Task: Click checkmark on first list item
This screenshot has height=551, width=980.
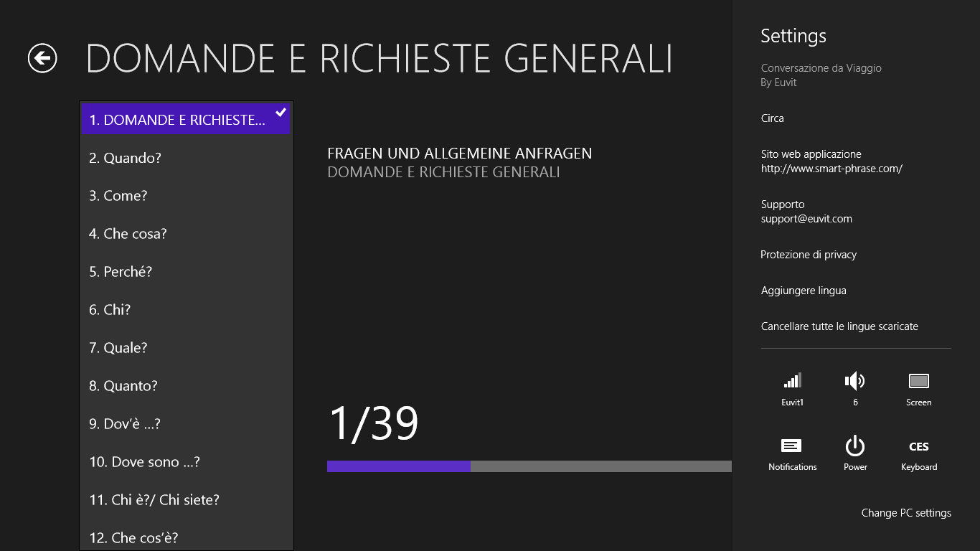Action: (x=281, y=112)
